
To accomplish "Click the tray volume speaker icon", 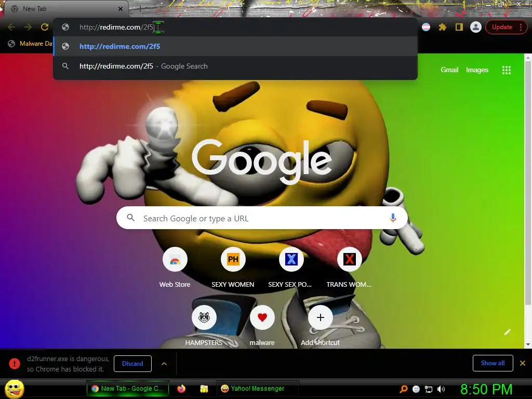I will [441, 389].
